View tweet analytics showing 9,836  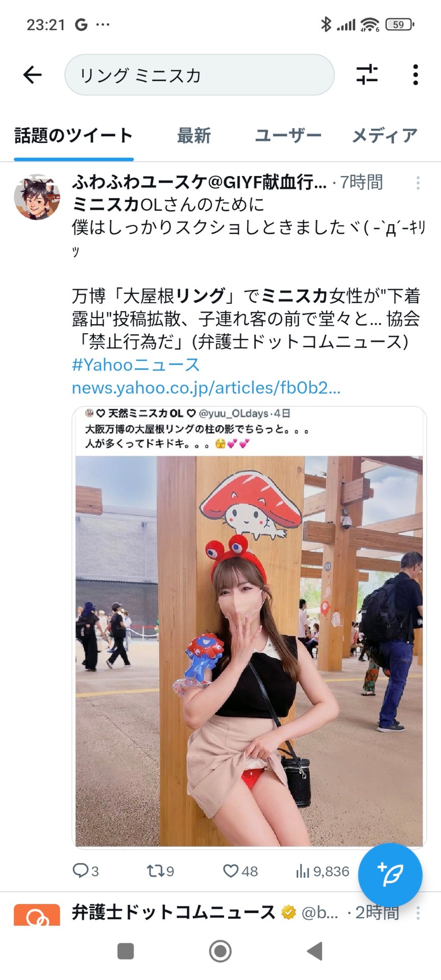click(x=322, y=871)
